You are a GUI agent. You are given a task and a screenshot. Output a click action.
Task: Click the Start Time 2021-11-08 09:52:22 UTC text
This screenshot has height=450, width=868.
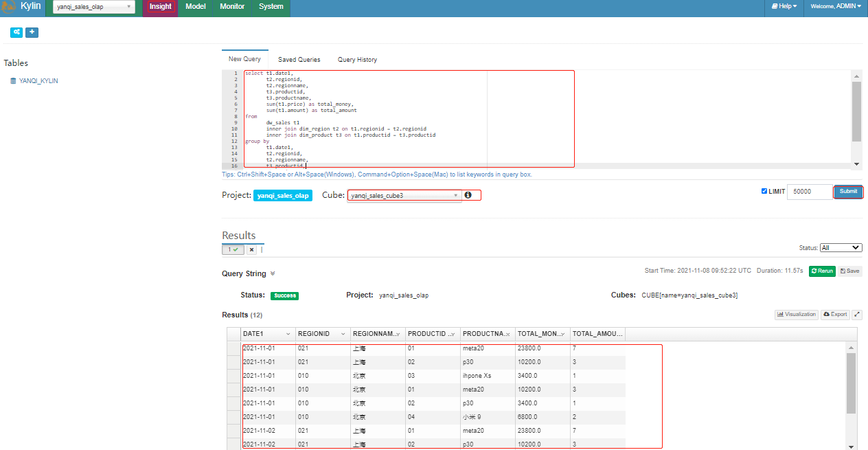[x=698, y=271]
